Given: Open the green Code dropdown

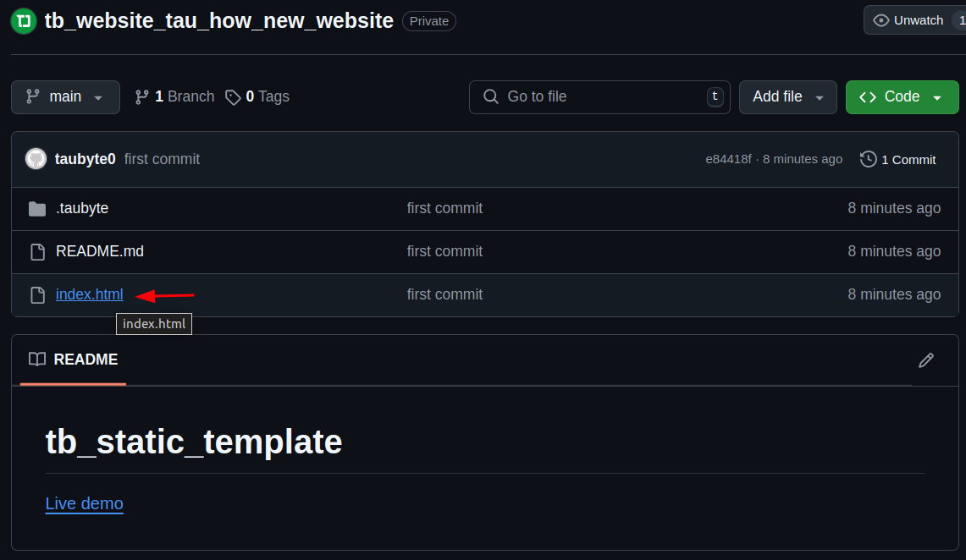Looking at the screenshot, I should coord(902,97).
